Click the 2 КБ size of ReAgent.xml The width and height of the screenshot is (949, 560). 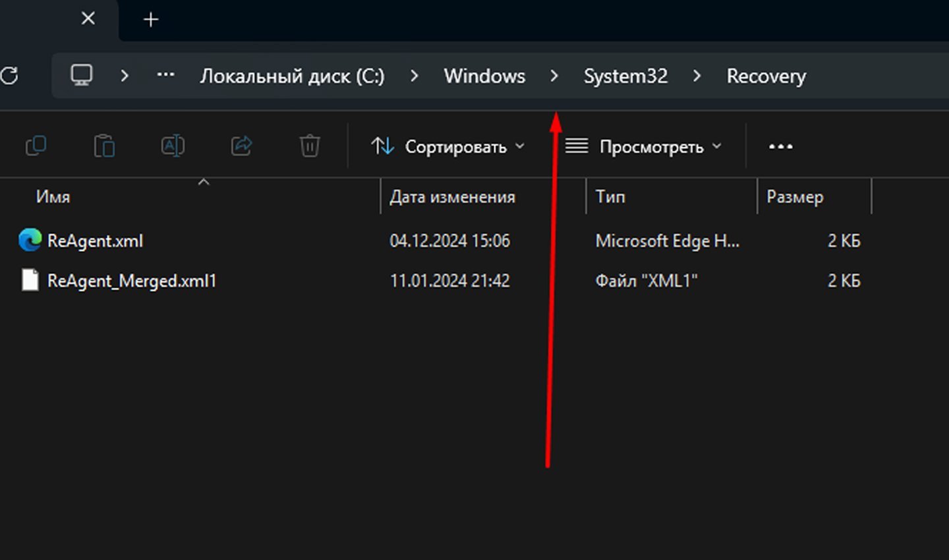click(844, 241)
